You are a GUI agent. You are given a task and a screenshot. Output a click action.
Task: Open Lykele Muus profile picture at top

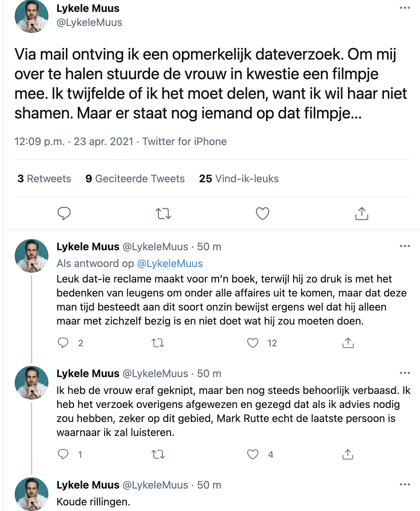[x=31, y=16]
